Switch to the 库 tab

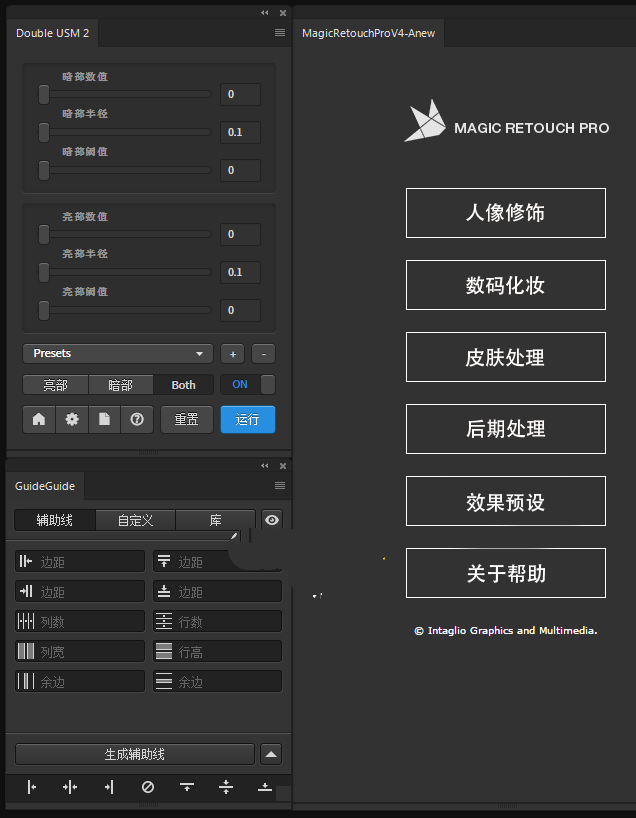215,520
